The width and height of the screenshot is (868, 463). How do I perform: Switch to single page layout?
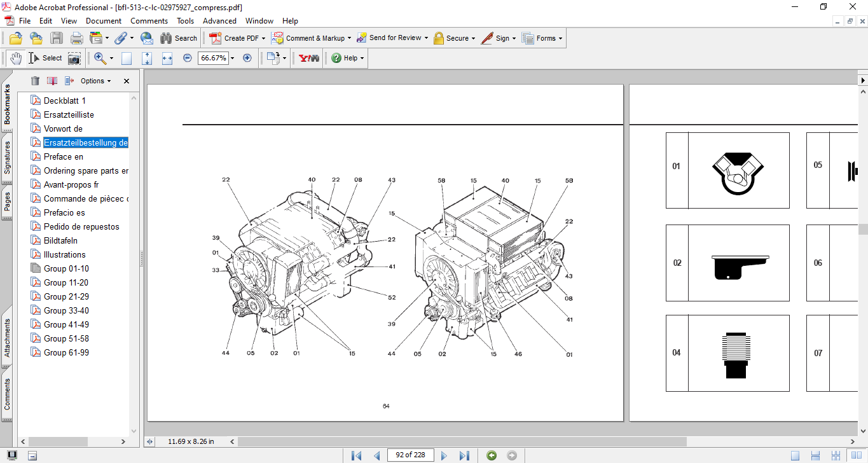795,455
